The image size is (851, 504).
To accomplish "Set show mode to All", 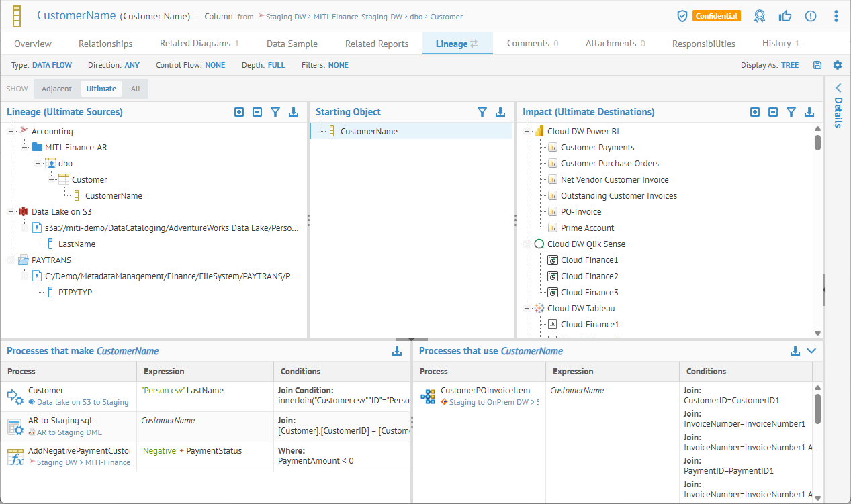I will [136, 89].
